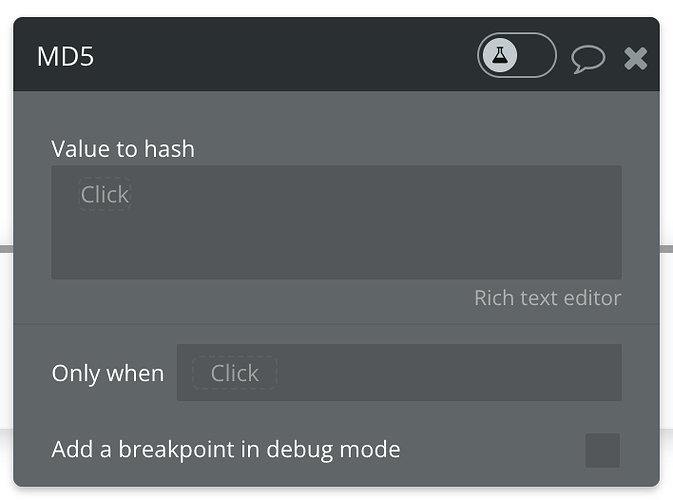The height and width of the screenshot is (500, 673).
Task: Click the 'Value to hash' label
Action: pos(123,149)
